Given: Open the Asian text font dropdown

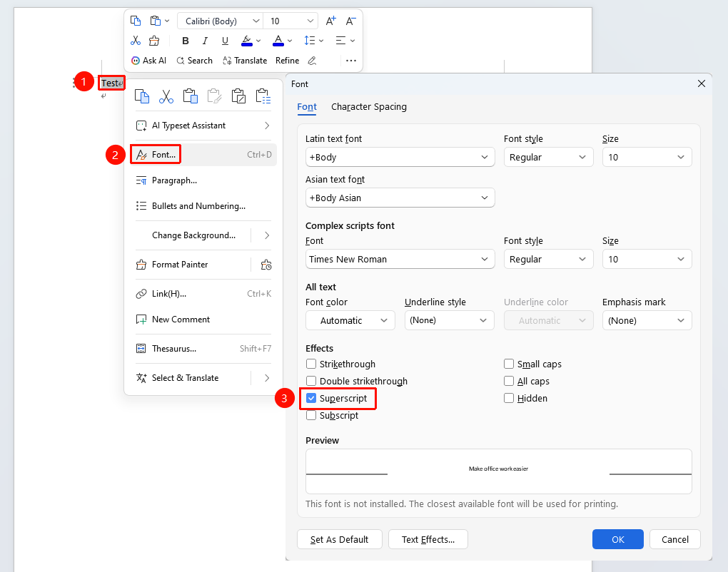Looking at the screenshot, I should [x=400, y=198].
